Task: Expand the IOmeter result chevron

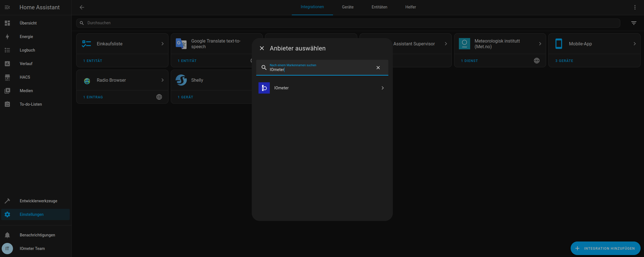Action: [x=383, y=88]
